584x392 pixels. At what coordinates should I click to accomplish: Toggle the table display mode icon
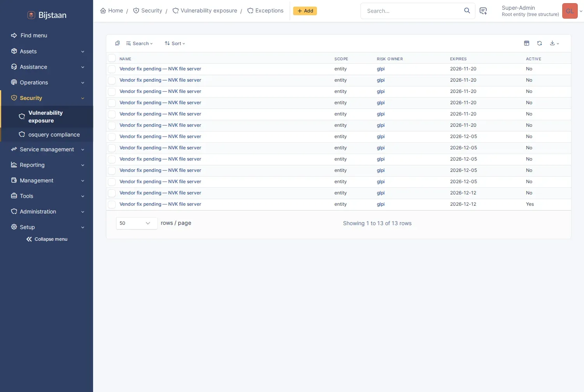tap(527, 43)
